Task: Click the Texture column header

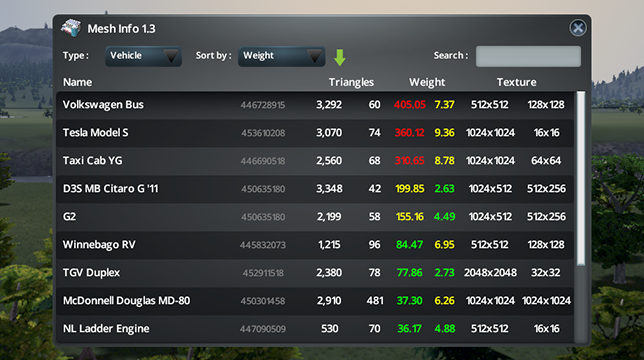Action: [x=516, y=82]
